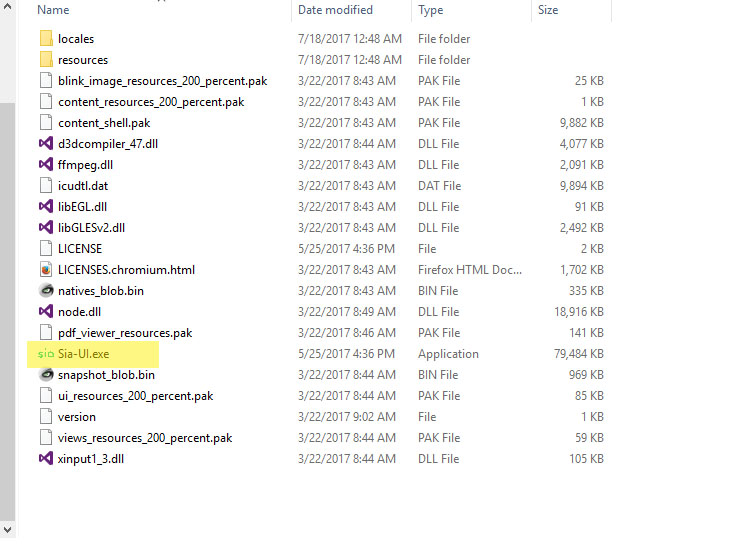This screenshot has width=733, height=552.
Task: Click the 4,077 KB size value
Action: [x=582, y=144]
